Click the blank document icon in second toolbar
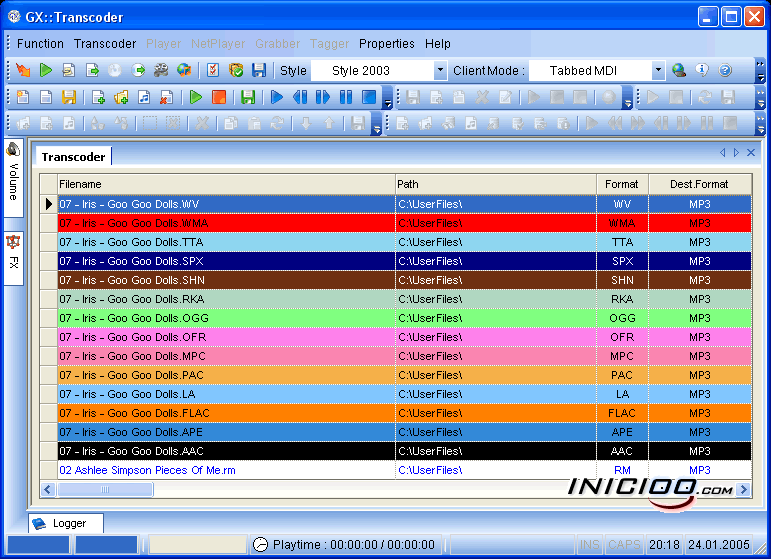 (x=46, y=97)
